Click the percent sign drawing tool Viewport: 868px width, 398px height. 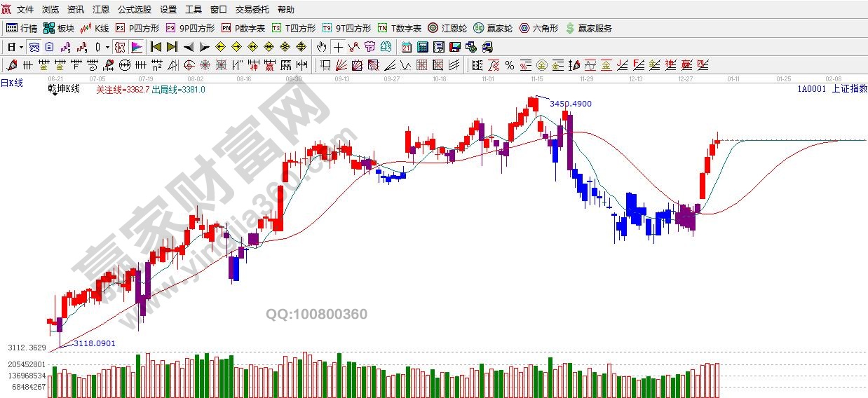click(510, 65)
